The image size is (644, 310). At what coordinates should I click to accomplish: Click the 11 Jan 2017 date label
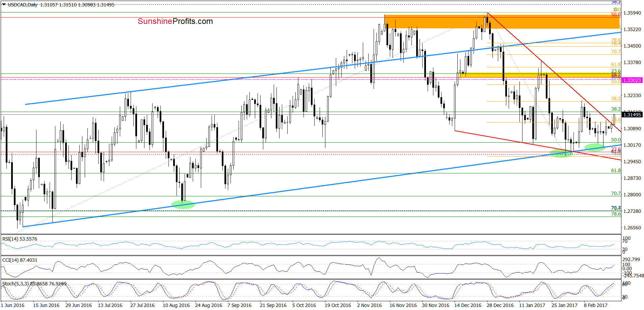(532, 305)
